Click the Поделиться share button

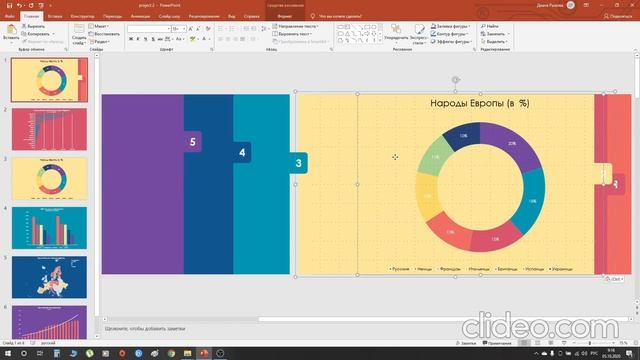point(618,16)
